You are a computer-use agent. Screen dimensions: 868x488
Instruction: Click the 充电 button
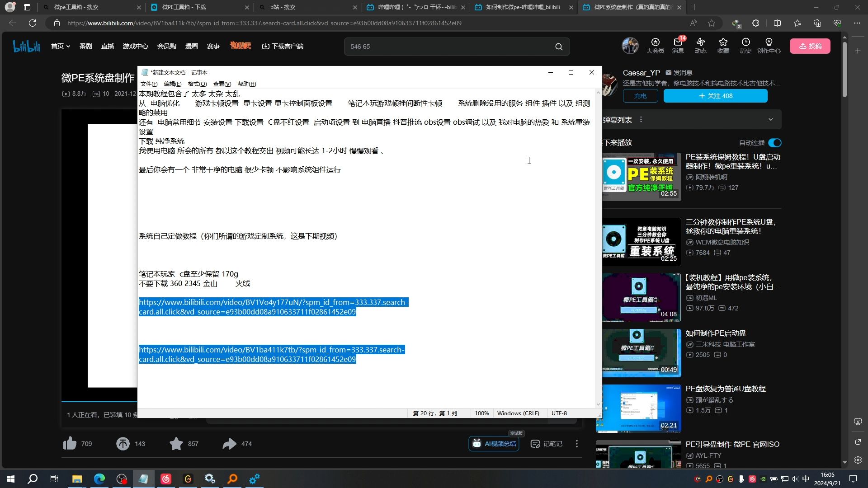[x=640, y=96]
